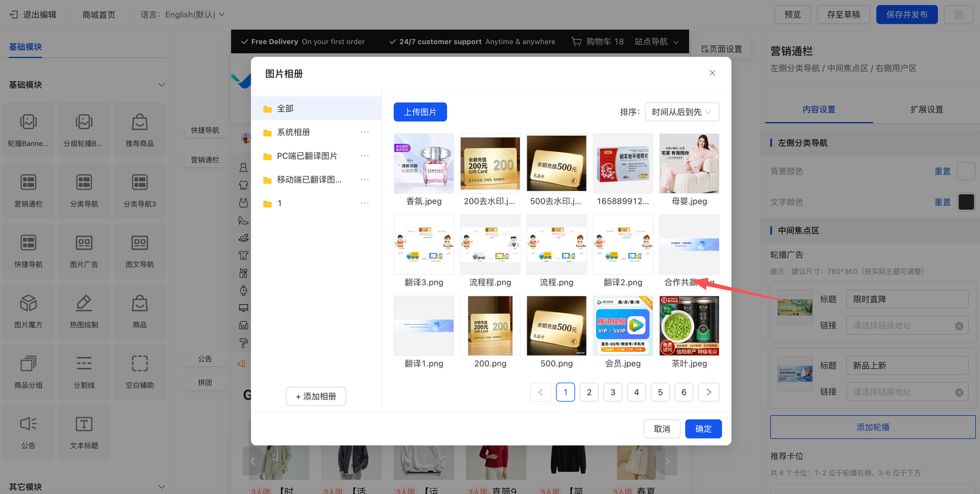This screenshot has width=980, height=494.
Task: Select the 轮播Banner module icon
Action: tap(28, 122)
